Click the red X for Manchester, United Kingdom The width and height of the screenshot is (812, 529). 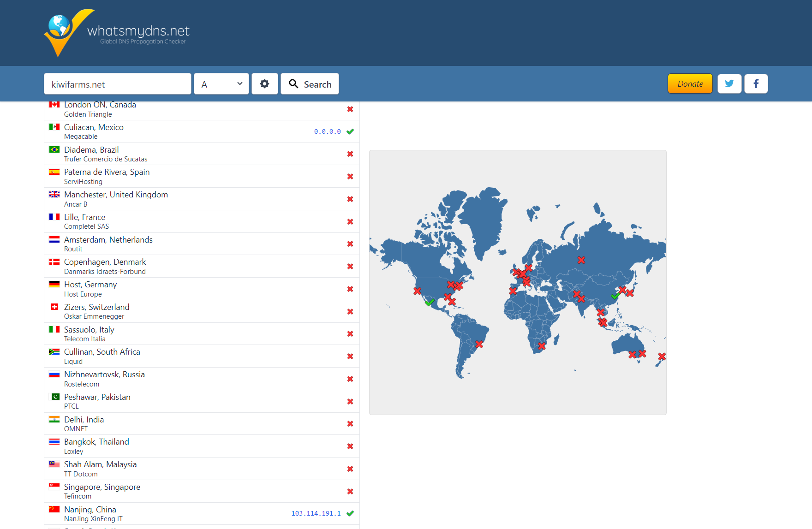[x=350, y=199]
